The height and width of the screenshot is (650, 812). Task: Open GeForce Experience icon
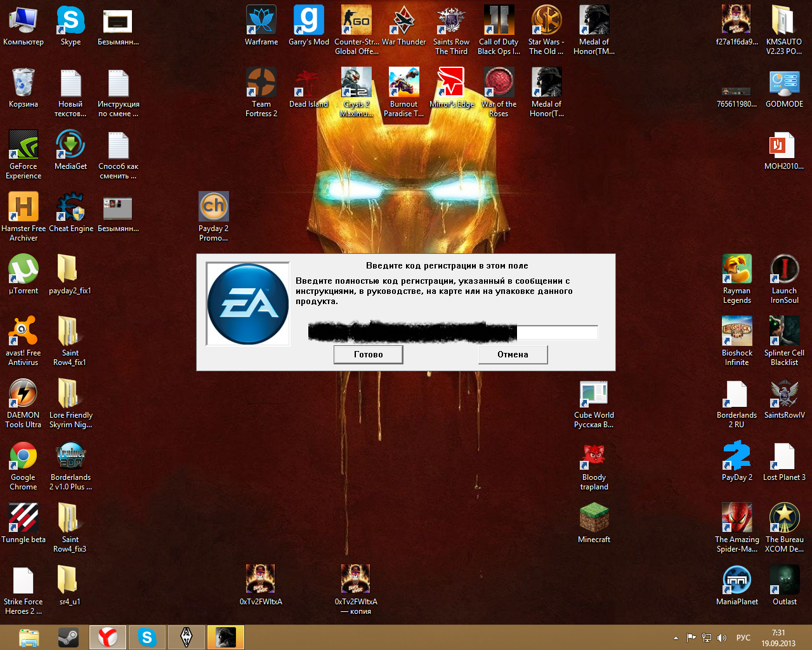pyautogui.click(x=23, y=155)
